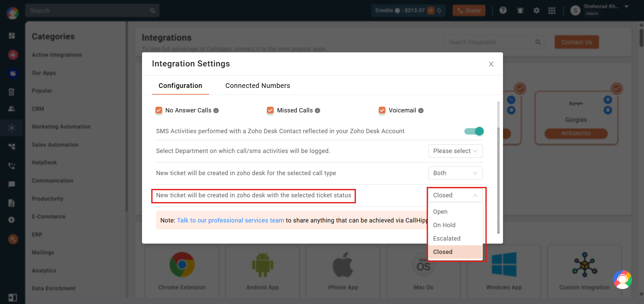
Task: Click the notifications bell icon
Action: [x=520, y=10]
